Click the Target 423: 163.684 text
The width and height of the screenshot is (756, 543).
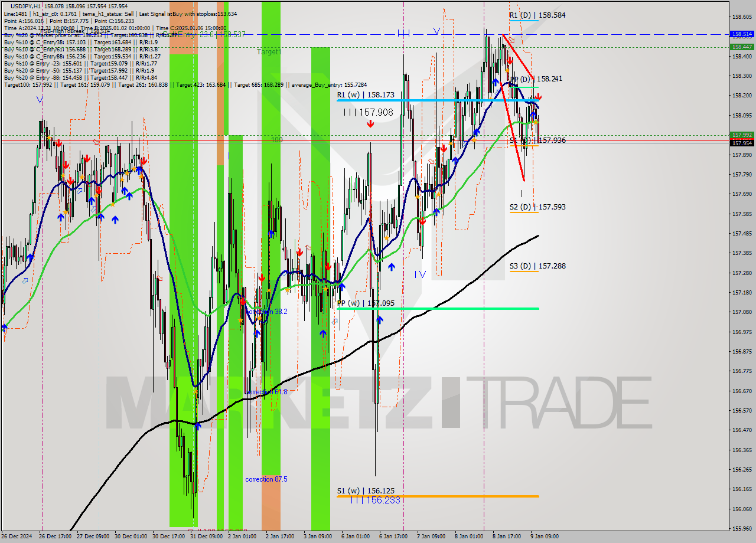click(x=201, y=84)
